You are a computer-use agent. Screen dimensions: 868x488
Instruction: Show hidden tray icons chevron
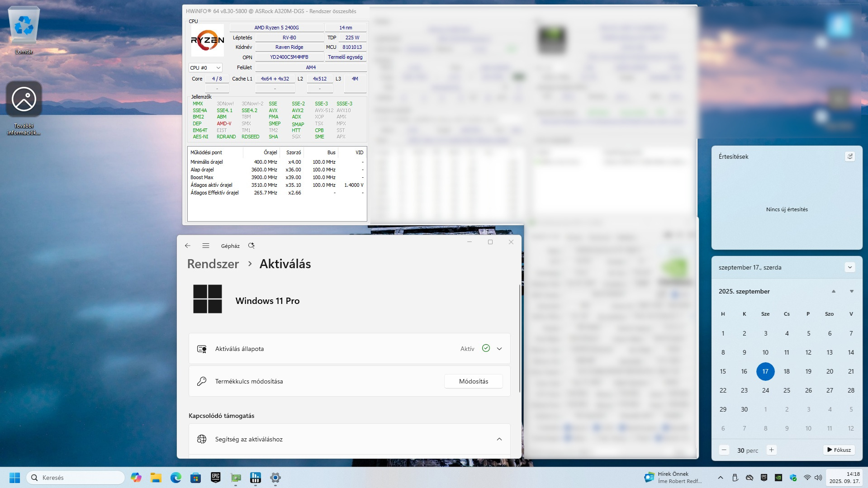coord(721,478)
